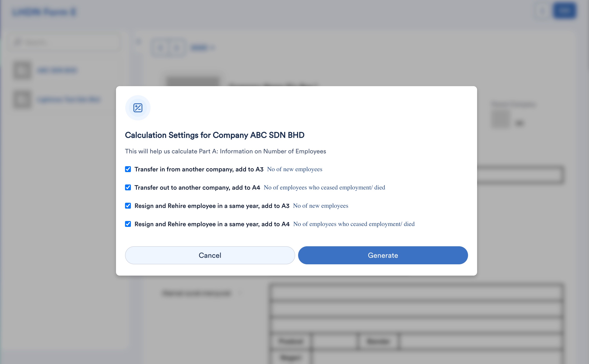Click the 'Transfer out to another company' label
The image size is (589, 364).
click(x=197, y=188)
